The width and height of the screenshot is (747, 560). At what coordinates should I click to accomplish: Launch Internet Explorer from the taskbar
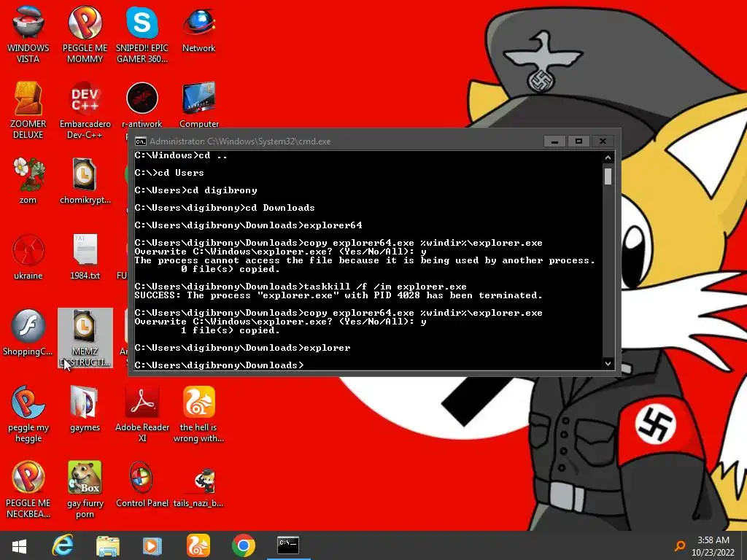coord(63,545)
